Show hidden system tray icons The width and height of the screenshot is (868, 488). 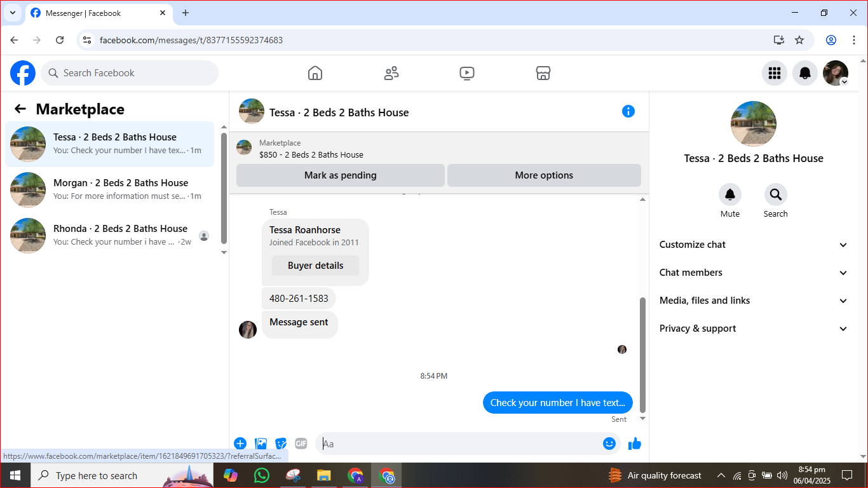pyautogui.click(x=721, y=475)
